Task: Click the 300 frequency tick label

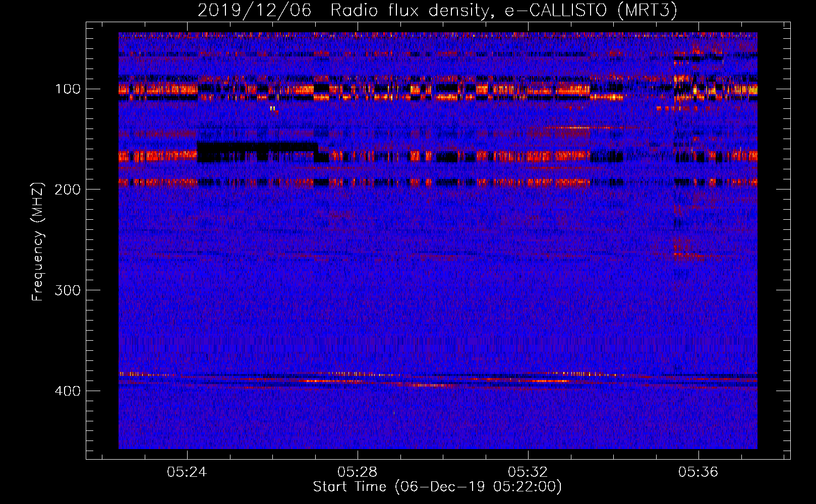Action: click(x=68, y=290)
